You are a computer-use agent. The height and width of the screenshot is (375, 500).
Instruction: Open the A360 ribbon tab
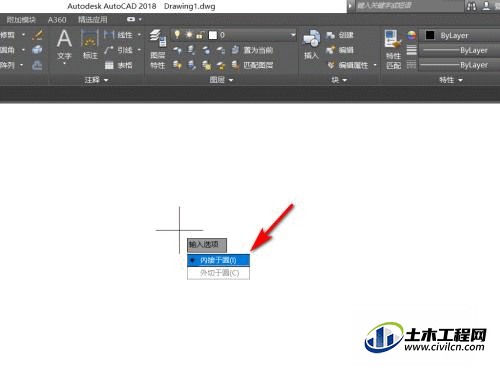[x=57, y=20]
